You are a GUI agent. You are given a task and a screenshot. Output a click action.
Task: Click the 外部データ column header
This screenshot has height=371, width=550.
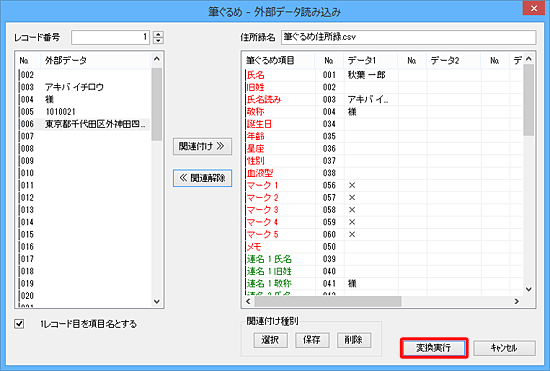coord(96,60)
